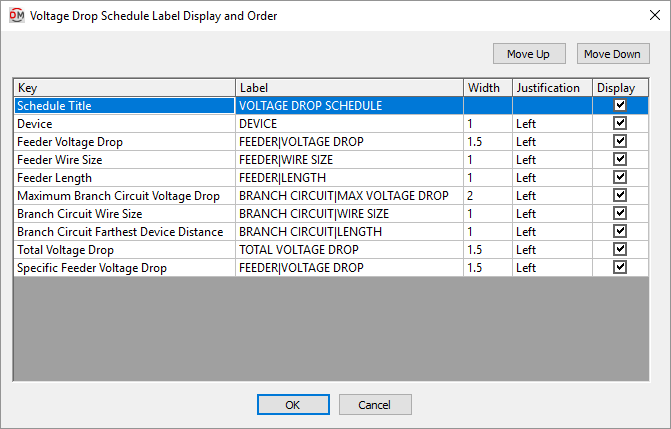Cancel the label display dialog
The width and height of the screenshot is (671, 429).
[375, 405]
